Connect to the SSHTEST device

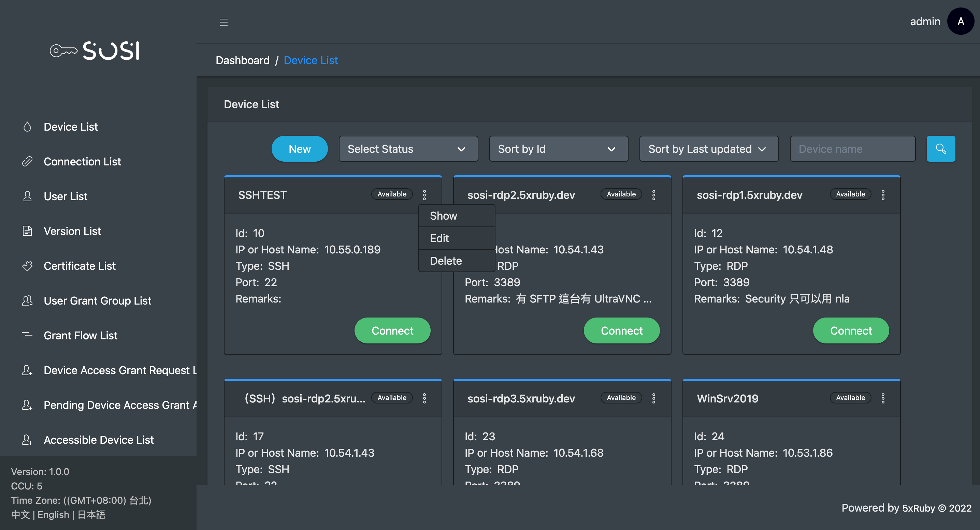[392, 330]
